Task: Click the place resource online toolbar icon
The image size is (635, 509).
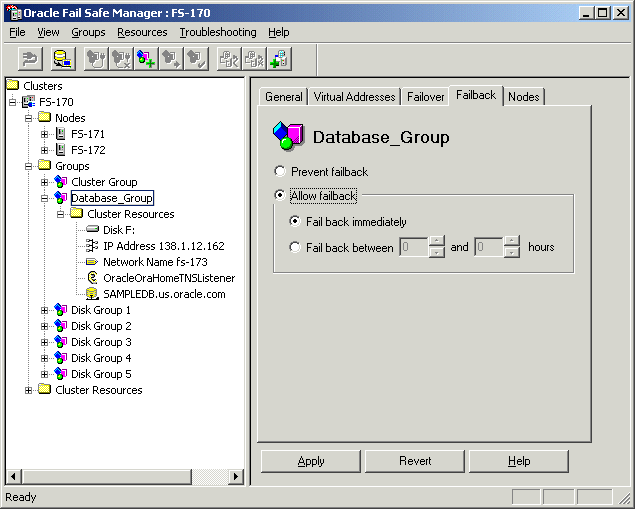Action: (229, 59)
